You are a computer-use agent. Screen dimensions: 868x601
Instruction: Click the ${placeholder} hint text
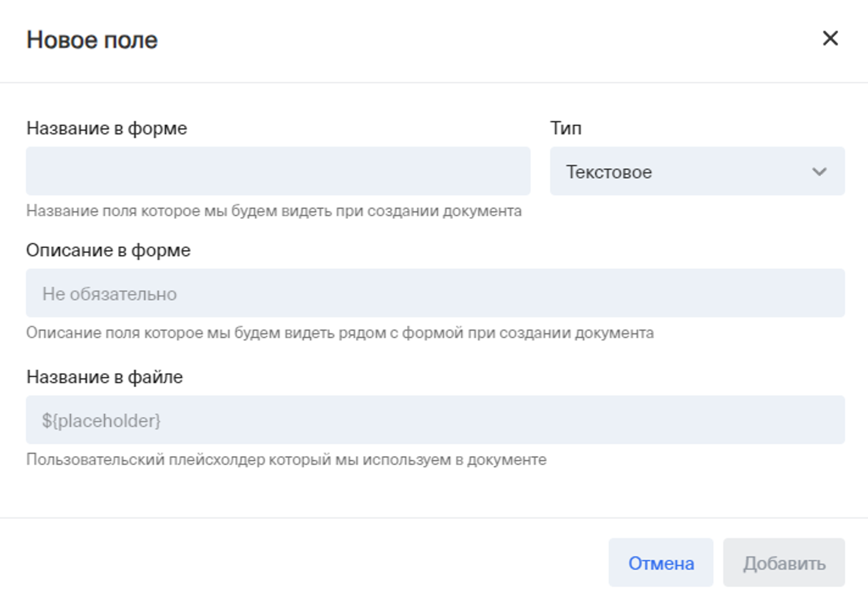click(x=101, y=421)
